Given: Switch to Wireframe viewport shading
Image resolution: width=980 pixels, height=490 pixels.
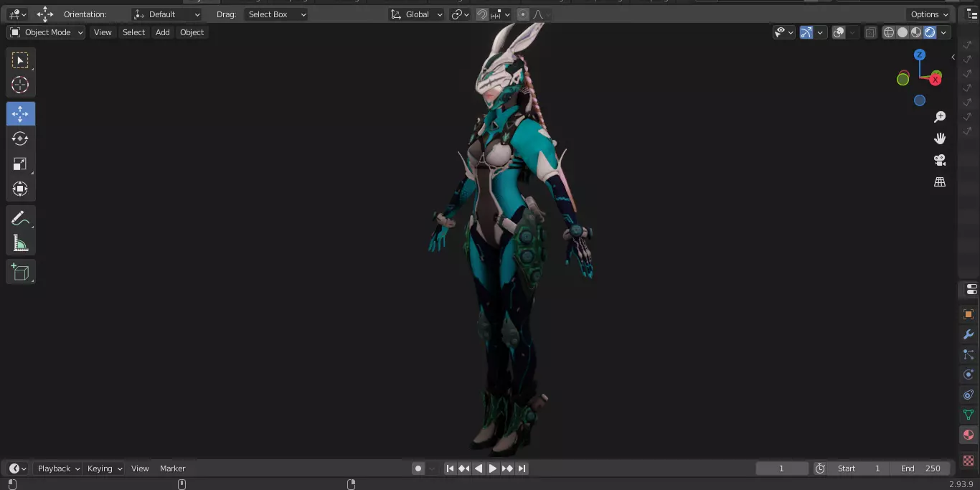Looking at the screenshot, I should pyautogui.click(x=889, y=32).
